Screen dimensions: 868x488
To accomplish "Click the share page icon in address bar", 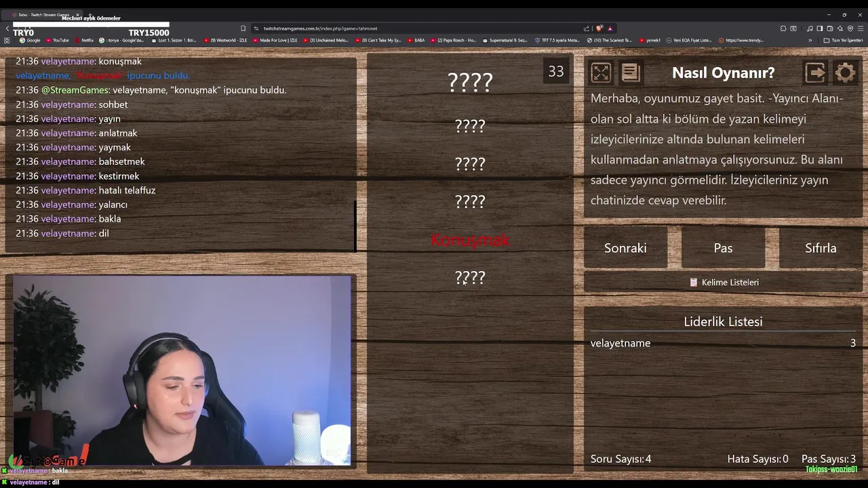I will click(587, 28).
